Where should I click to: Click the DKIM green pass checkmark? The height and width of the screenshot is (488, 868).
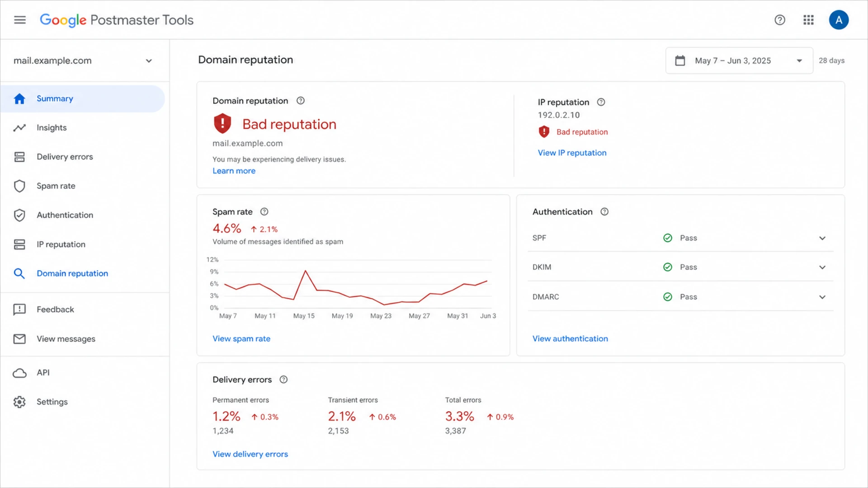pyautogui.click(x=668, y=267)
